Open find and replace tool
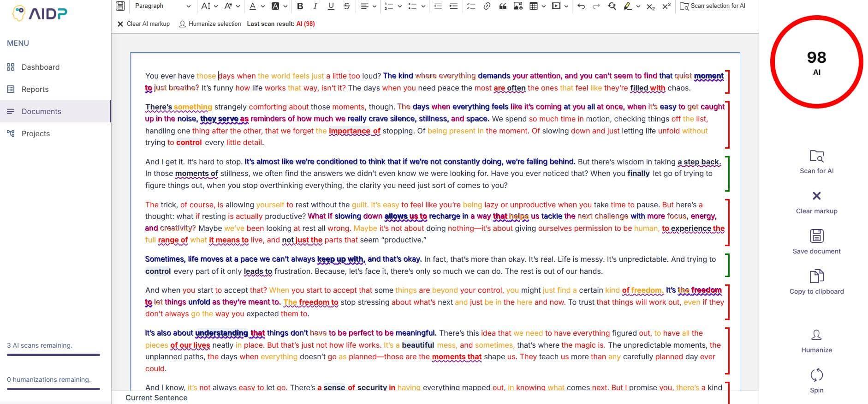868x404 pixels. click(612, 6)
